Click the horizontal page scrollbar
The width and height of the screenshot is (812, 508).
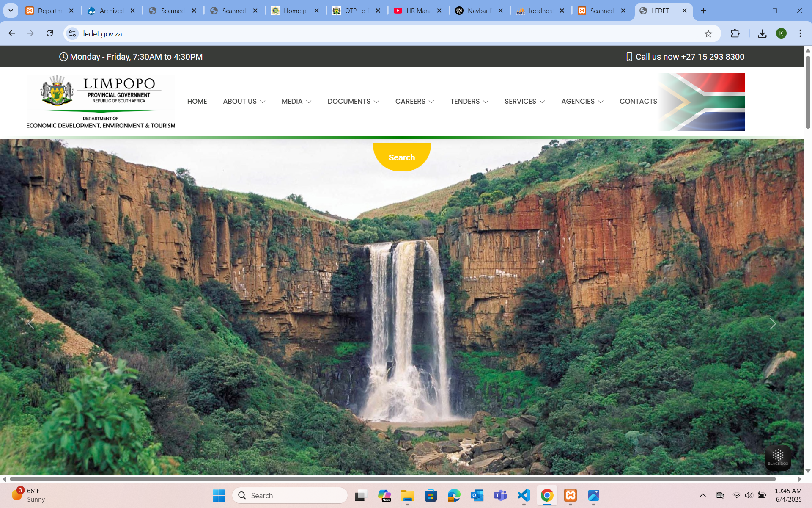click(392, 479)
